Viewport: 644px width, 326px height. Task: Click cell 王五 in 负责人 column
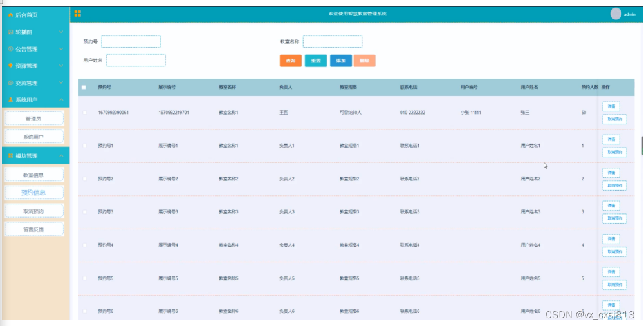[x=283, y=113]
